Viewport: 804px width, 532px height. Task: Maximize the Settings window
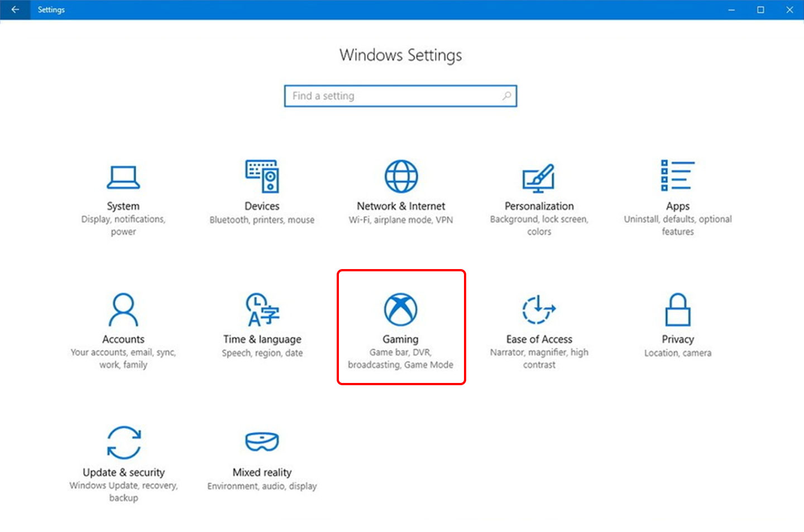click(x=760, y=9)
